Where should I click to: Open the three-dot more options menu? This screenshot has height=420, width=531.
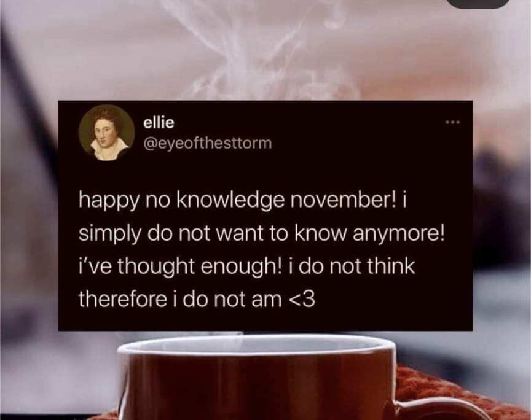(453, 122)
